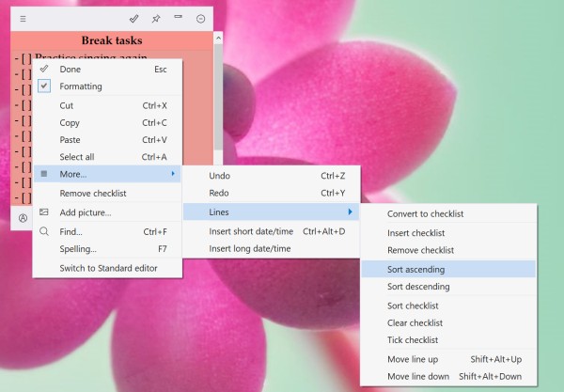Select Convert to checklist
The image size is (564, 392).
pyautogui.click(x=425, y=213)
